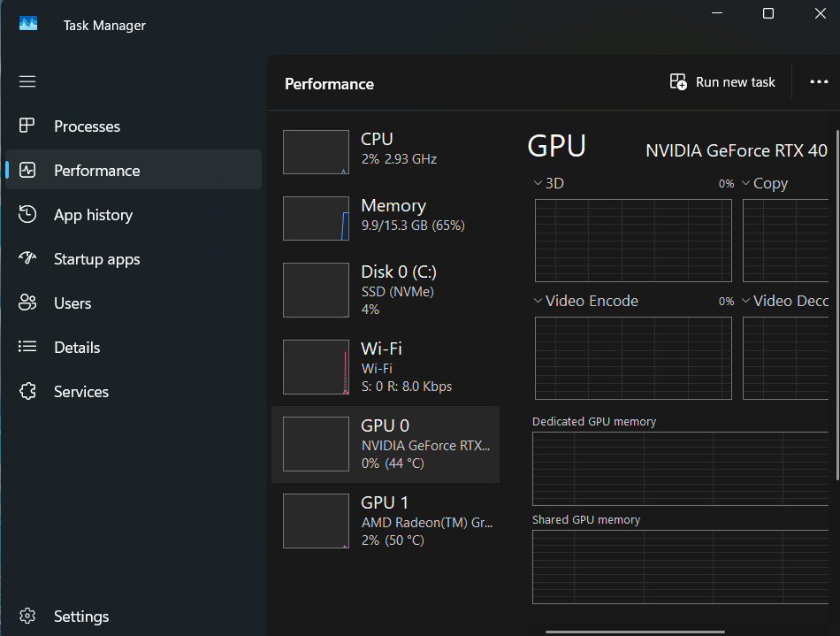
Task: Click 'S: 0 R: 8.0 Kbps' Wi-Fi value
Action: [407, 387]
